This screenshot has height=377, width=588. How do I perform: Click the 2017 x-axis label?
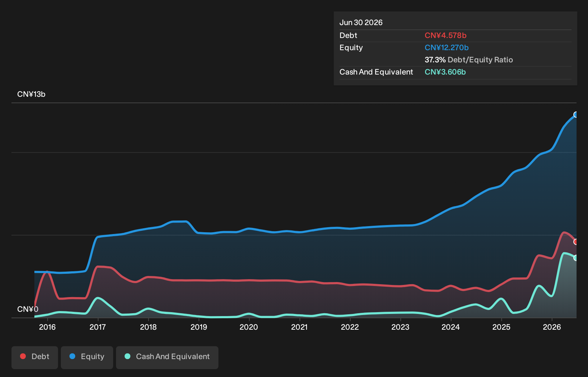[98, 327]
